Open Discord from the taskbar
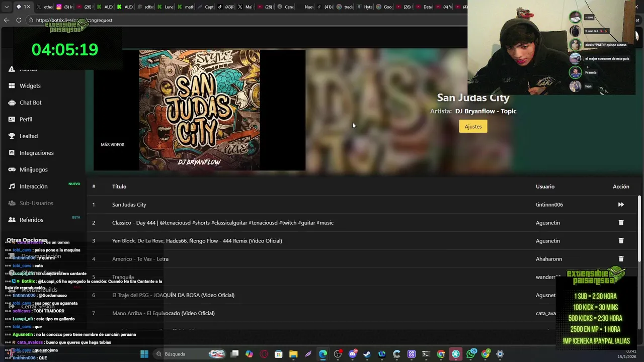The image size is (644, 362). tap(353, 354)
